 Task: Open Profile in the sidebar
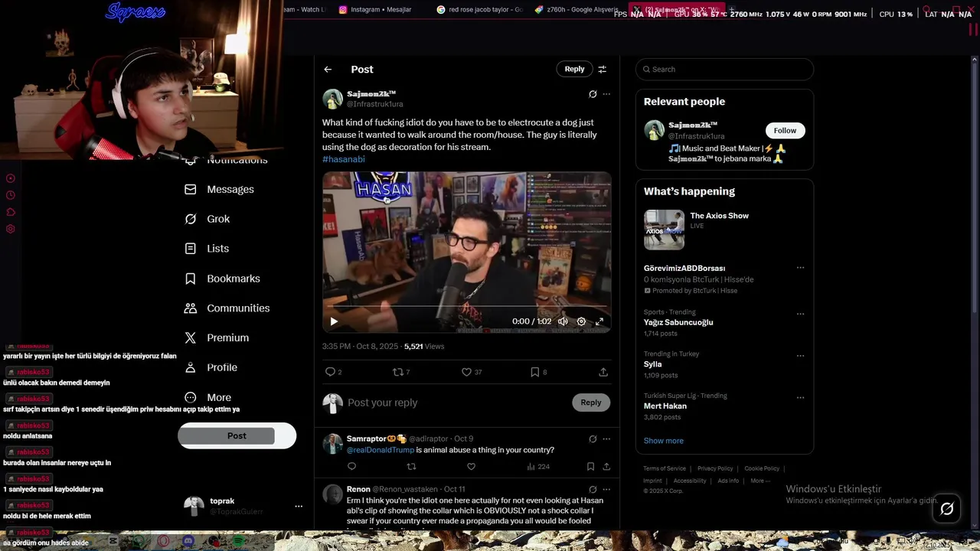click(211, 367)
